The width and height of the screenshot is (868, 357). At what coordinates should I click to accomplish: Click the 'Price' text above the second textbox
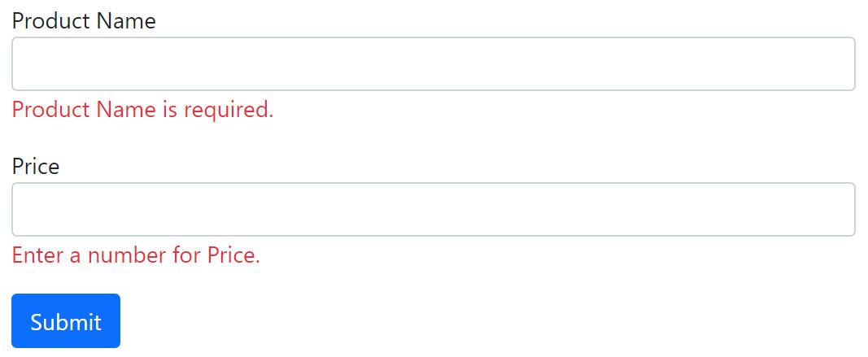click(x=36, y=167)
